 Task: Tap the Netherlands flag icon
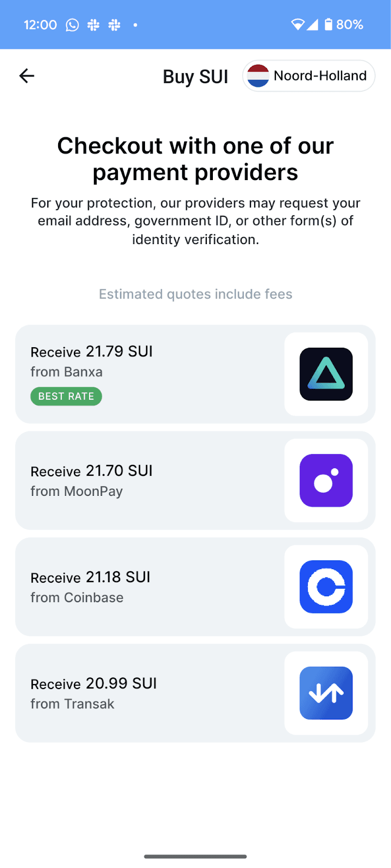point(258,76)
